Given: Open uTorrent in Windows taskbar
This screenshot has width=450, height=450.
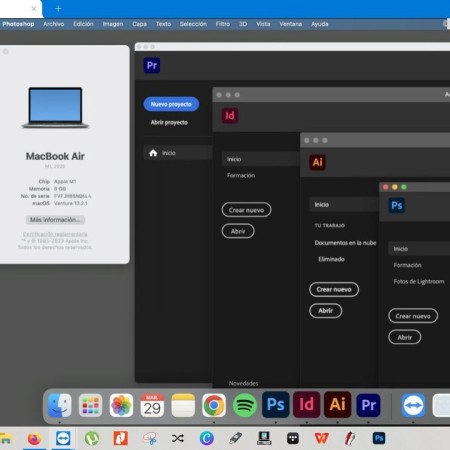Looking at the screenshot, I should click(92, 439).
